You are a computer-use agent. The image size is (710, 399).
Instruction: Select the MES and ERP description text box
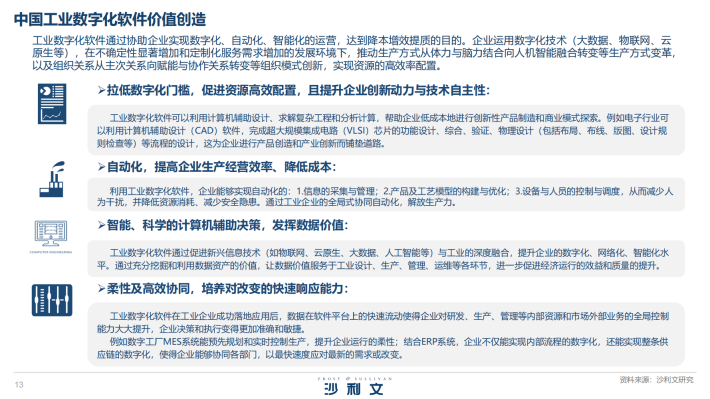[386, 334]
